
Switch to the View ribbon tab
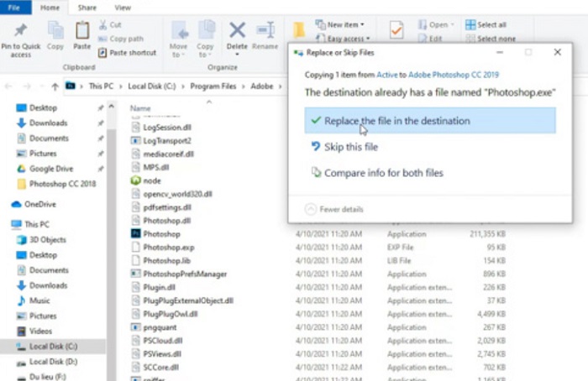tap(123, 8)
